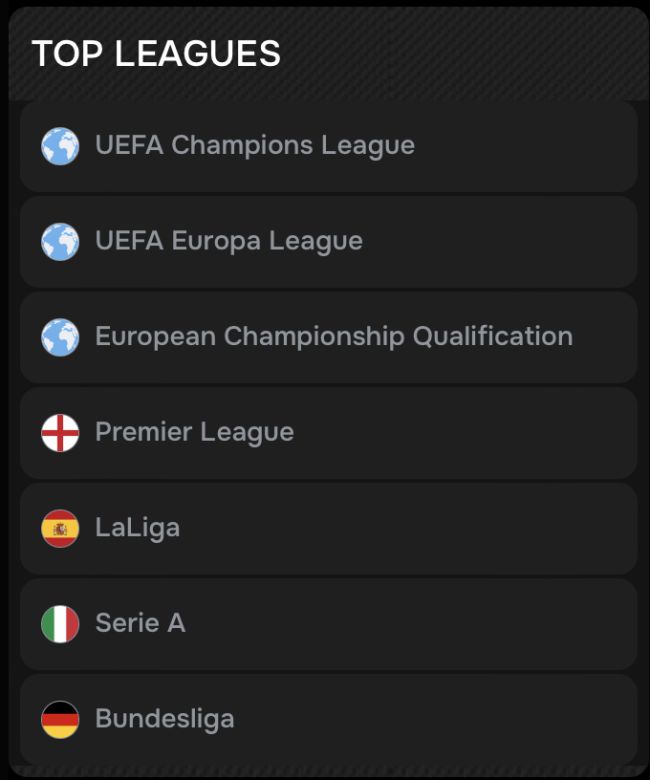This screenshot has height=780, width=650.
Task: Select the UEFA Europa League text
Action: [x=228, y=241]
